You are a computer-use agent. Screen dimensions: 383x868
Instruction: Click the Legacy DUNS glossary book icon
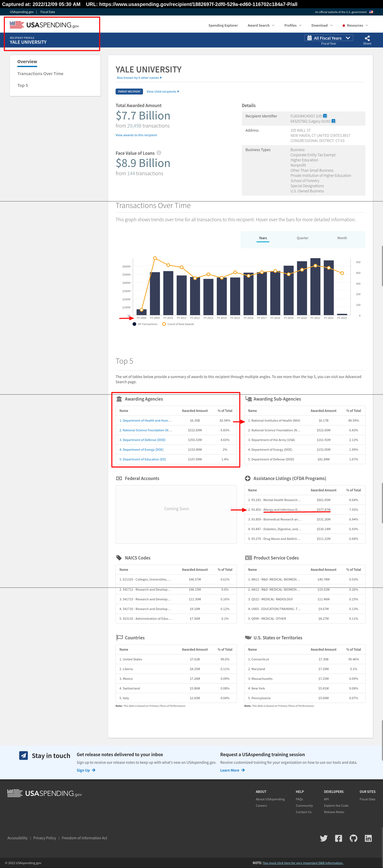pyautogui.click(x=333, y=121)
